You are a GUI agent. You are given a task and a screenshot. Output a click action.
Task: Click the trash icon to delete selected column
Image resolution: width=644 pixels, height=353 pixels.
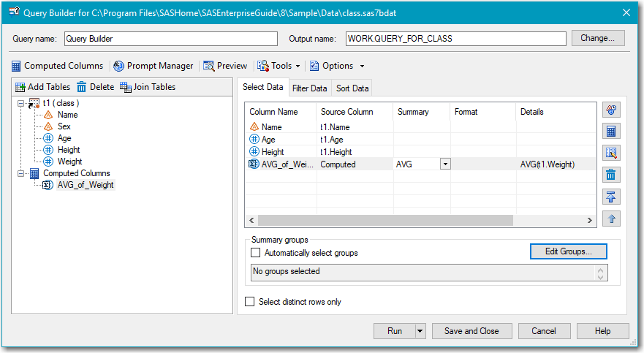[611, 175]
